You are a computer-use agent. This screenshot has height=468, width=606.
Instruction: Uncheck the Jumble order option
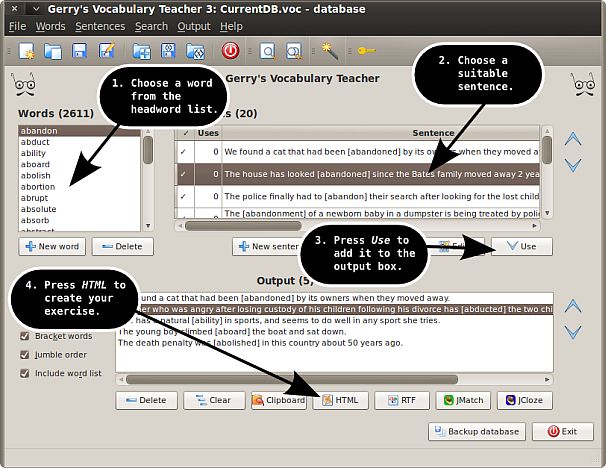click(x=25, y=354)
